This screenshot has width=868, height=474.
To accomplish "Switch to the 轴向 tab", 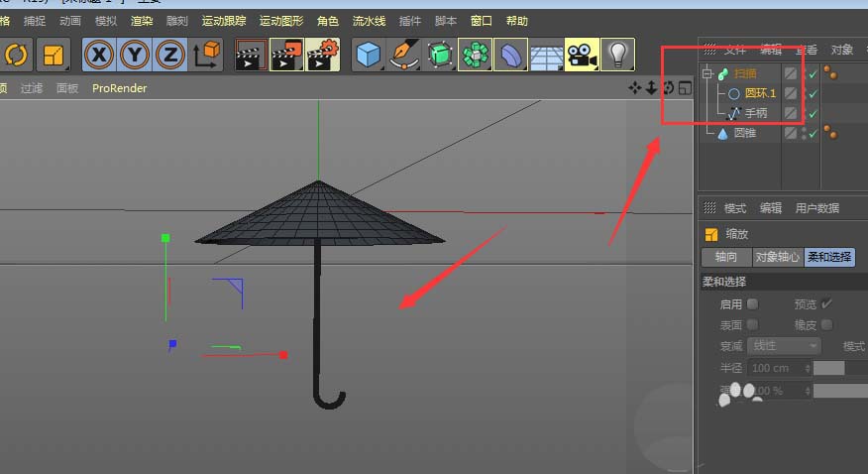I will click(x=726, y=257).
